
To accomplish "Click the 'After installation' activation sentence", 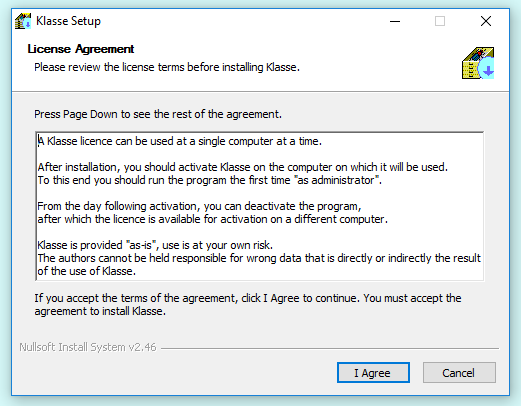I will (242, 167).
